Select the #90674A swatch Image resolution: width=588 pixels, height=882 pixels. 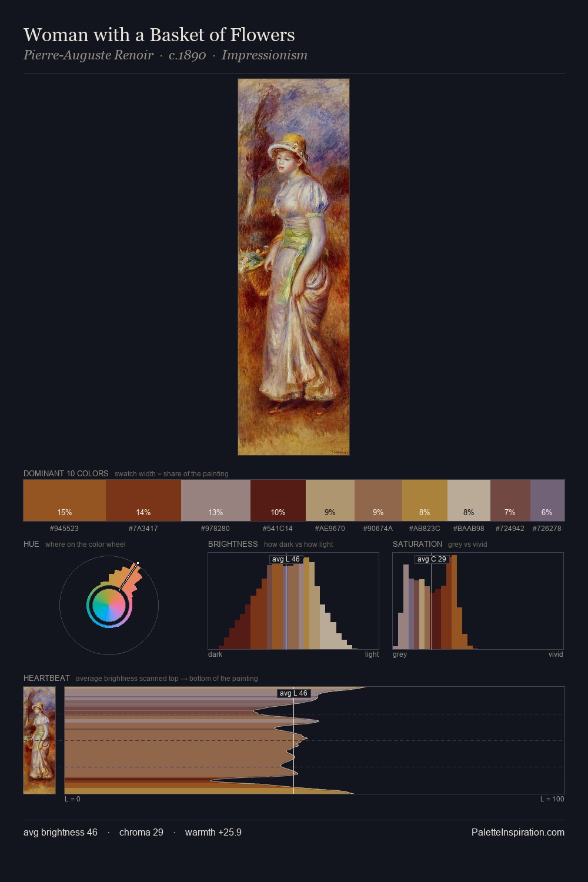point(378,500)
